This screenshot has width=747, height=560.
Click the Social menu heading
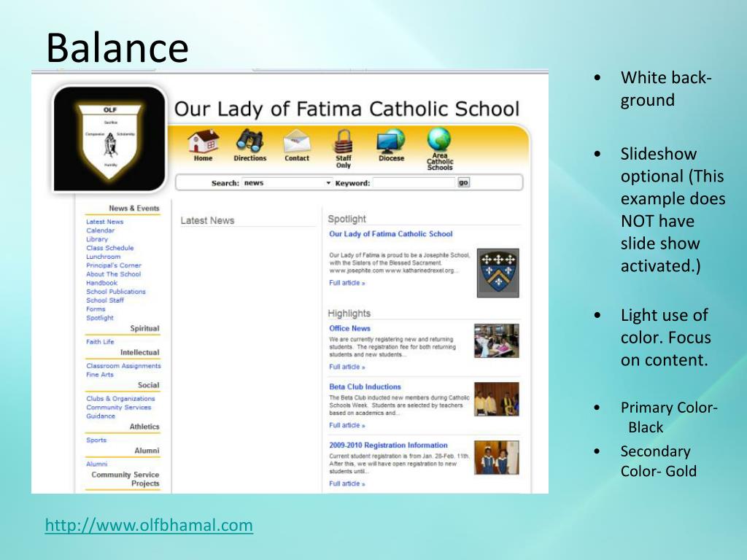click(x=149, y=385)
